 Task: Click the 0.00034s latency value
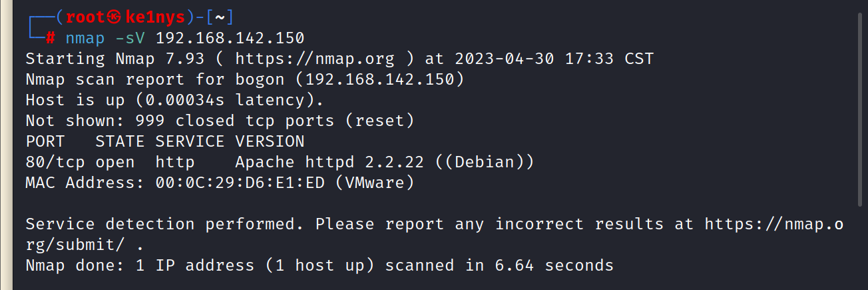190,100
